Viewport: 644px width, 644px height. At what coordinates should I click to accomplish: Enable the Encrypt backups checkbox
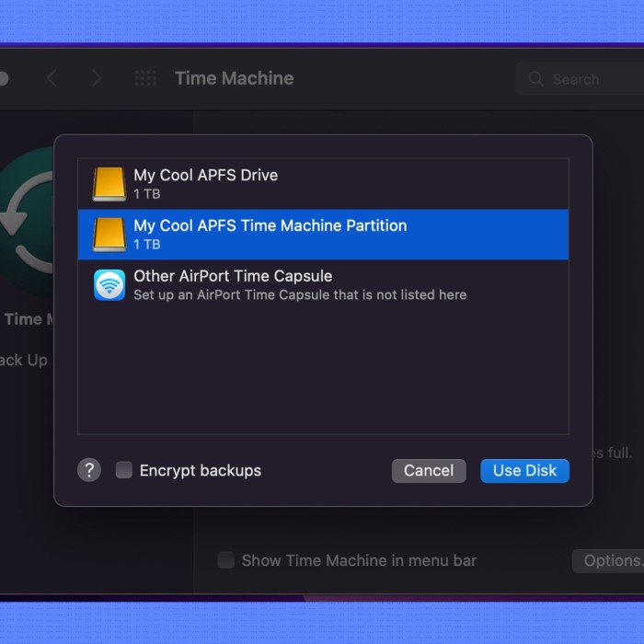coord(123,470)
